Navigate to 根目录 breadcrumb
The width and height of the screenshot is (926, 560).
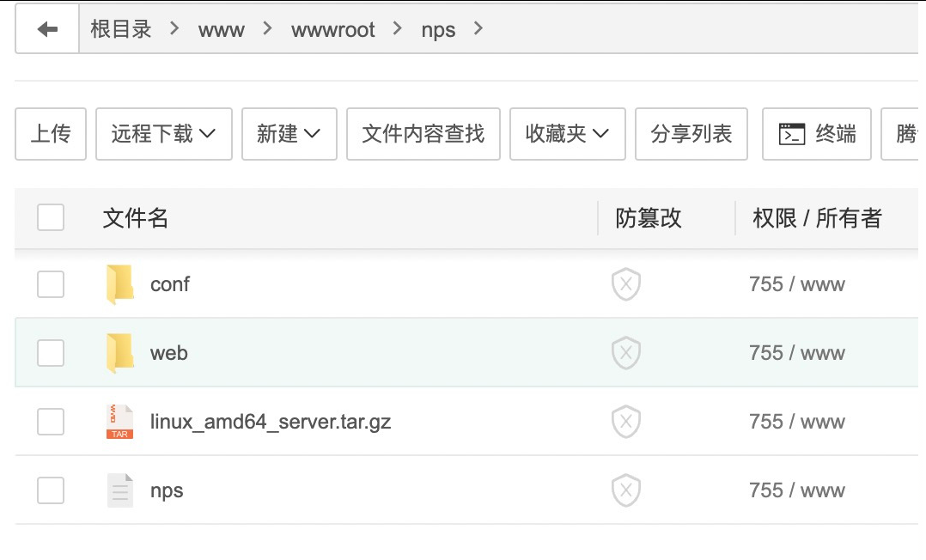click(121, 29)
